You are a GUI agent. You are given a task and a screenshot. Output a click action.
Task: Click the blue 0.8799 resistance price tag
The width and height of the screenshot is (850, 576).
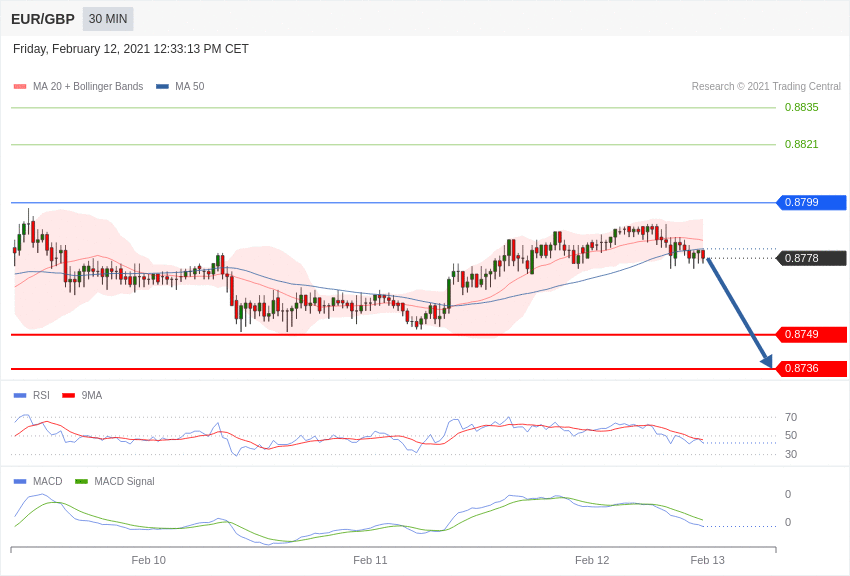coord(811,203)
